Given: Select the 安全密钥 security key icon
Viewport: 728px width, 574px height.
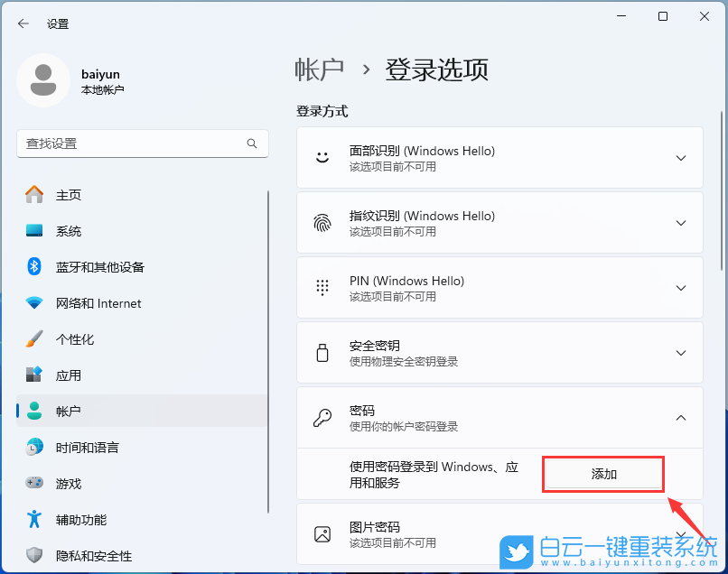Looking at the screenshot, I should (322, 352).
